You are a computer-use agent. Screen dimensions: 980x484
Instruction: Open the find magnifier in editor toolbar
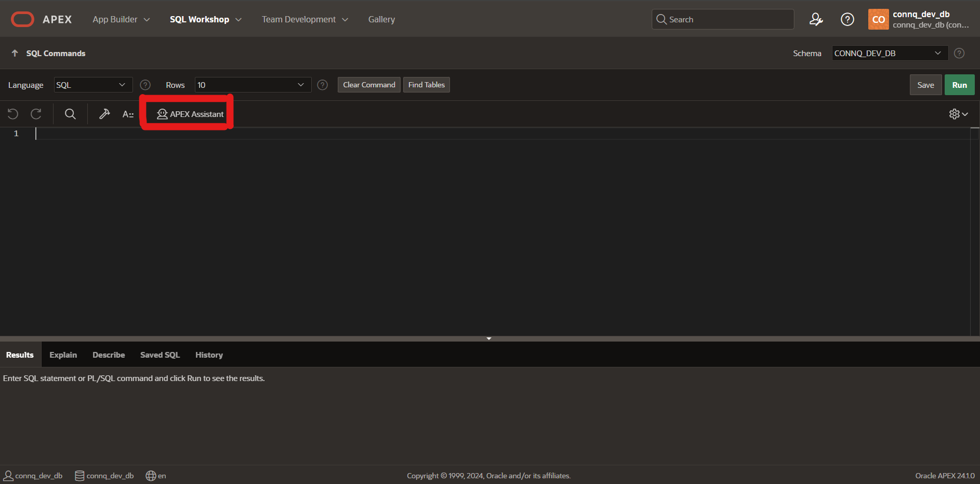pos(70,114)
